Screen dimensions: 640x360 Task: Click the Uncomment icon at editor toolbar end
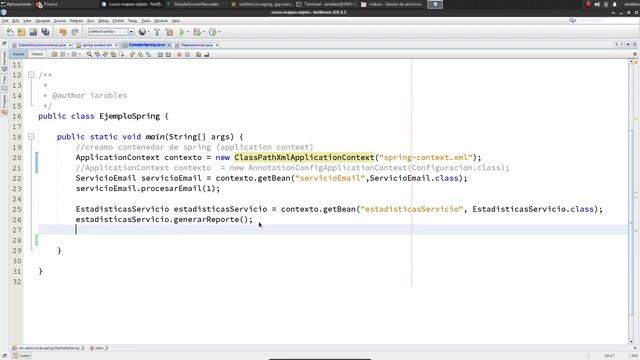[x=207, y=54]
